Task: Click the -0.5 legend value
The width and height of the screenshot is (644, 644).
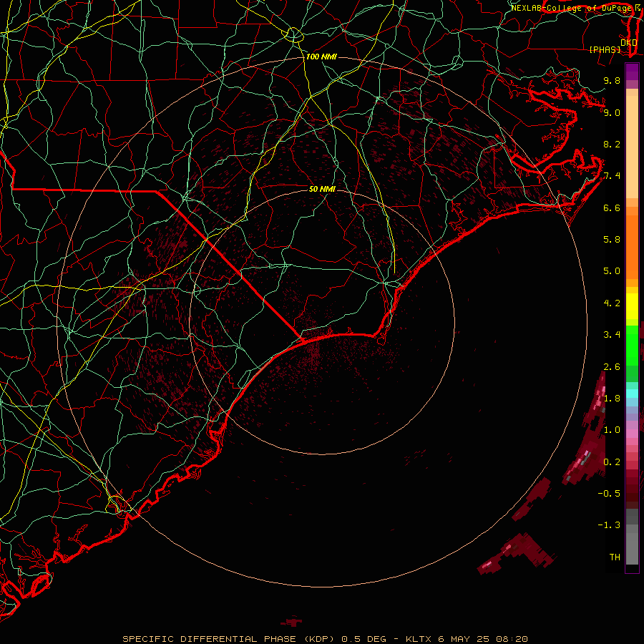Action: click(x=609, y=494)
